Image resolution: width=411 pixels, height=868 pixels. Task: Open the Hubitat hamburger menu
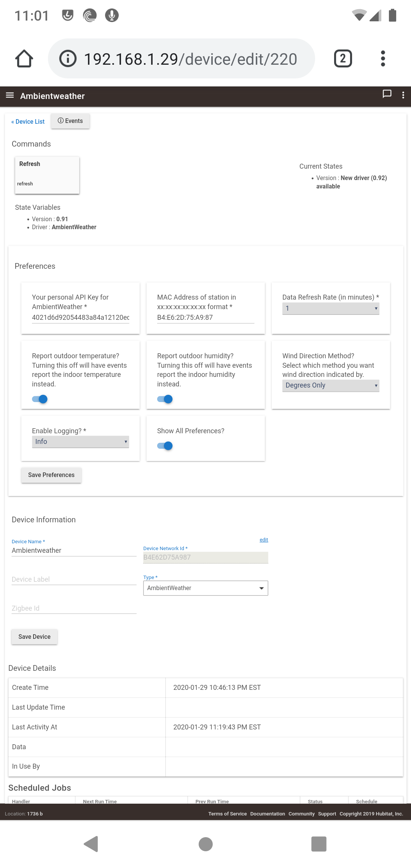pos(10,96)
